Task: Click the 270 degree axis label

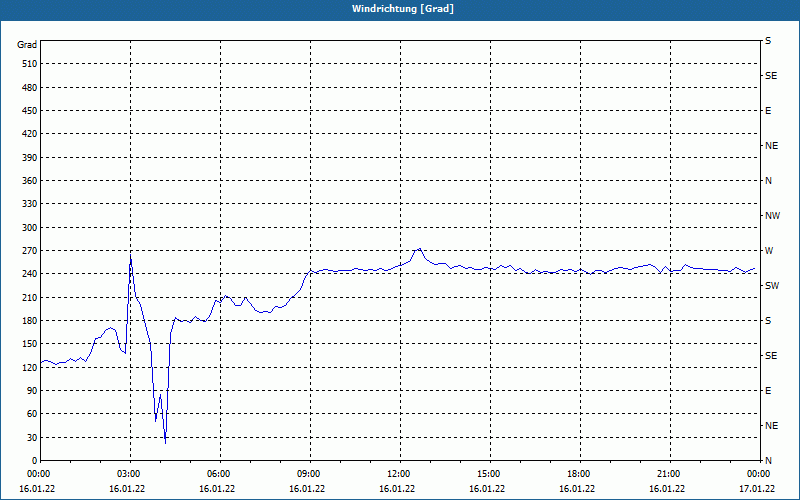Action: tap(30, 251)
